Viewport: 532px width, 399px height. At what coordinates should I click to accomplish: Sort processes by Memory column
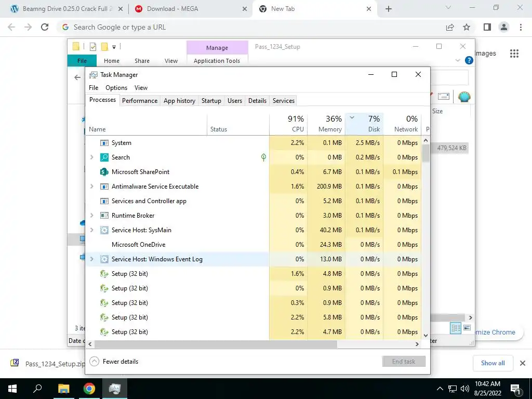(x=326, y=124)
